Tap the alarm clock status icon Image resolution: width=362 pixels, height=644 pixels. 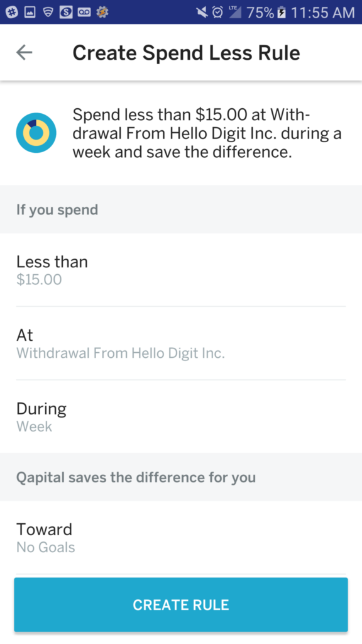tap(217, 13)
